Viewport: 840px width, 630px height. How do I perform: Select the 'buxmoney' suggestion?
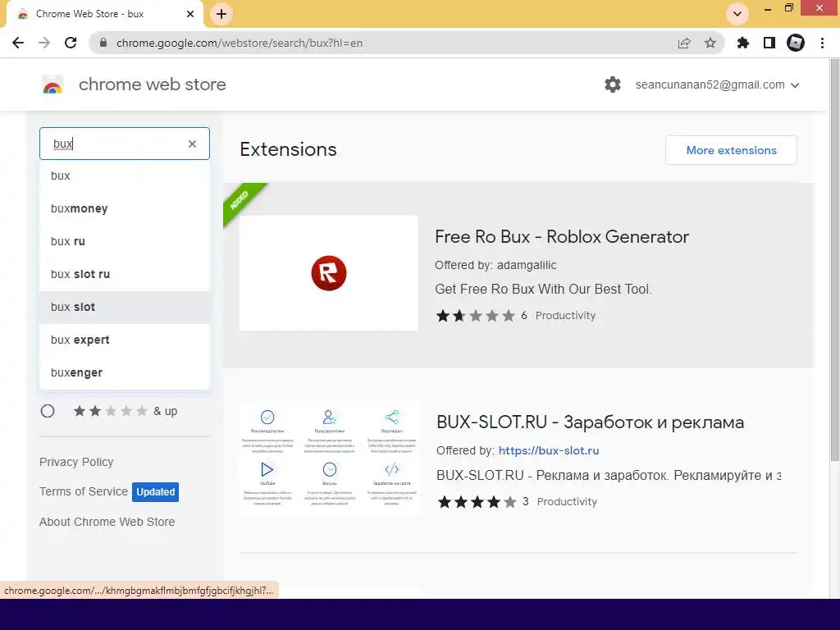(x=125, y=208)
